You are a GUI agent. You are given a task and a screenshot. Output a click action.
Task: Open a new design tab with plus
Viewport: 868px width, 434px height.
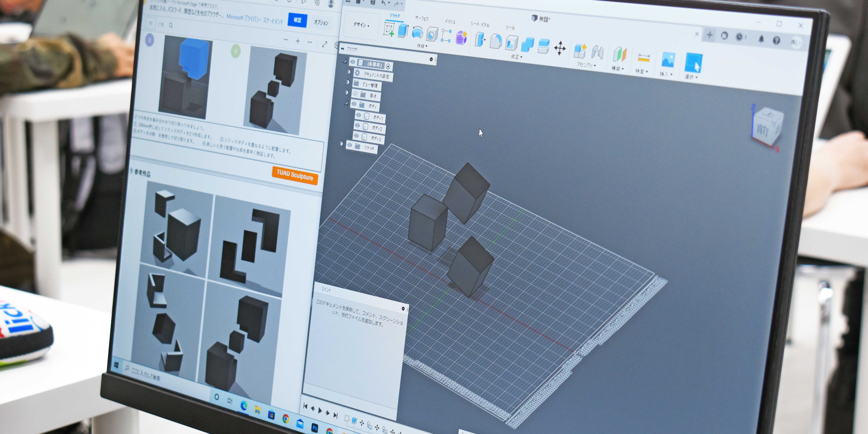(710, 35)
